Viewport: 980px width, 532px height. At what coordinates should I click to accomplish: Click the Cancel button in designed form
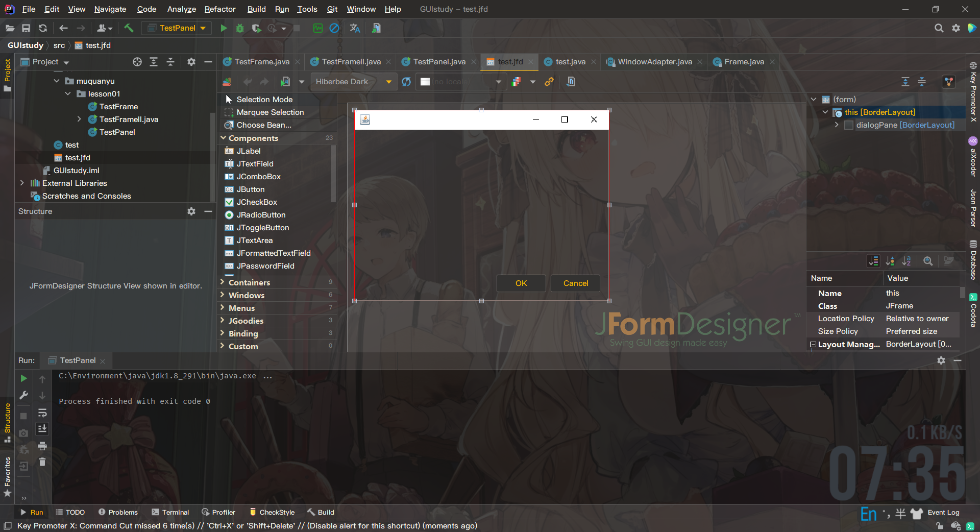pyautogui.click(x=576, y=283)
